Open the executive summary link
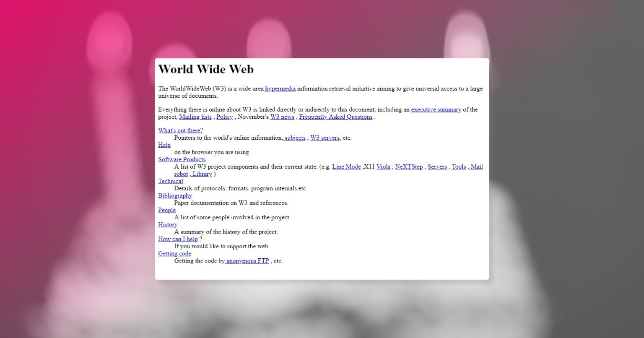This screenshot has width=644, height=338. point(436,109)
